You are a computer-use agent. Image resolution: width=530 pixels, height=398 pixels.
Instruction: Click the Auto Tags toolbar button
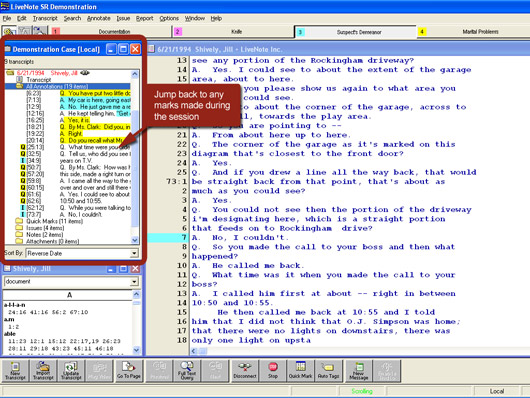click(x=328, y=371)
